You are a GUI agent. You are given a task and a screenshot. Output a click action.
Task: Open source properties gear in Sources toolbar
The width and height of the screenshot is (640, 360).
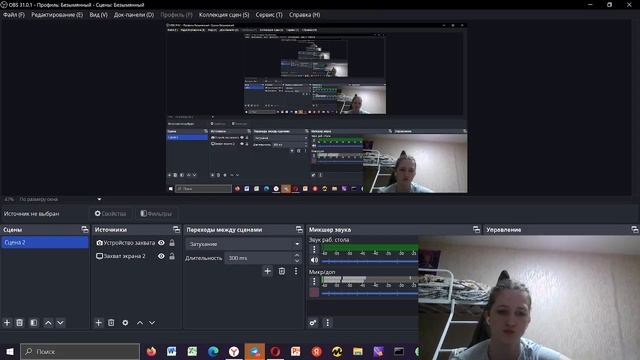coord(125,322)
